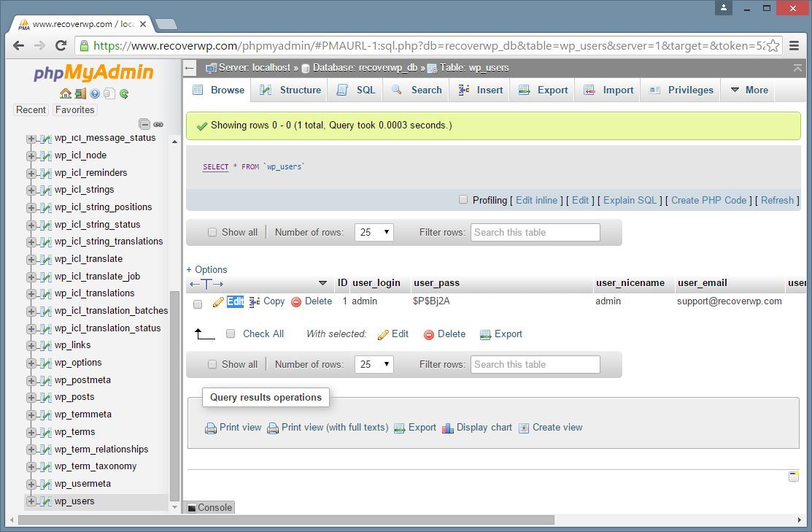Viewport: 812px width, 532px height.
Task: Click upper Filter rows search field
Action: click(x=535, y=233)
